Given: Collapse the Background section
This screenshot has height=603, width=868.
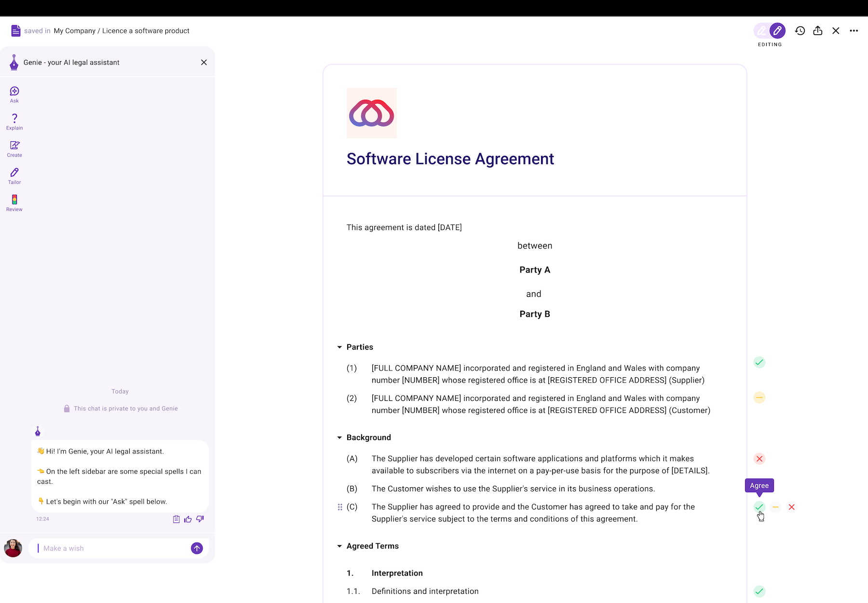Looking at the screenshot, I should (339, 438).
